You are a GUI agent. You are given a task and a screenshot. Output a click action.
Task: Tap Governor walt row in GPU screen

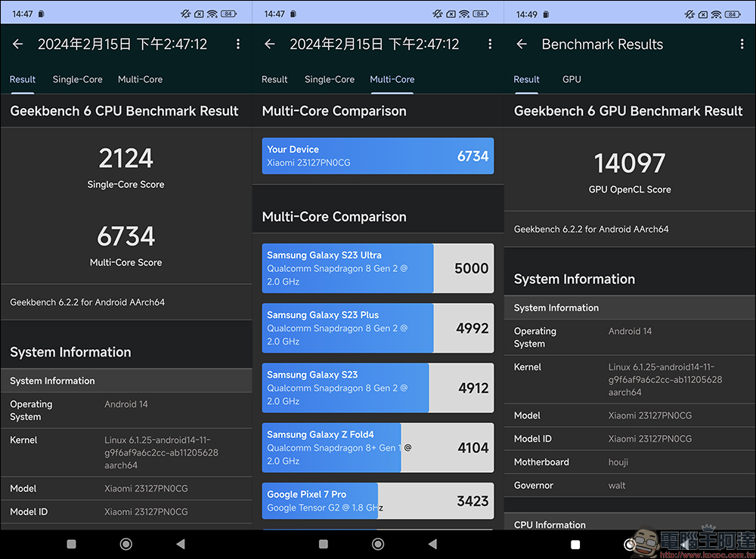pyautogui.click(x=630, y=485)
